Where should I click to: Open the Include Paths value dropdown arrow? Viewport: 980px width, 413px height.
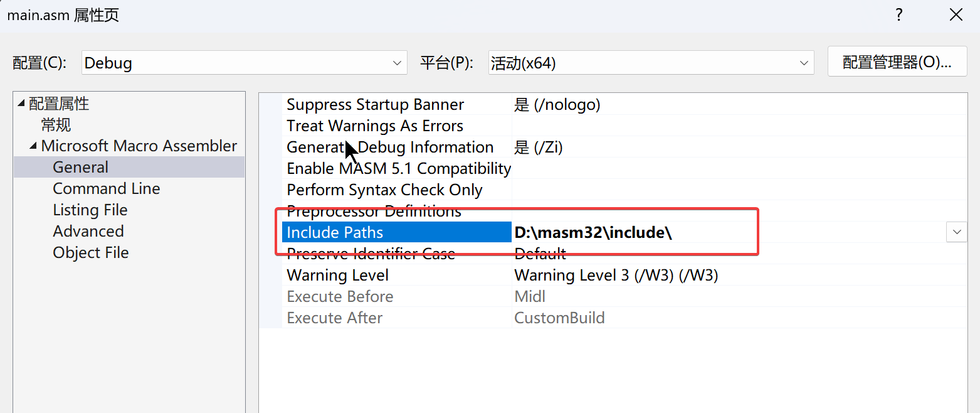coord(956,232)
